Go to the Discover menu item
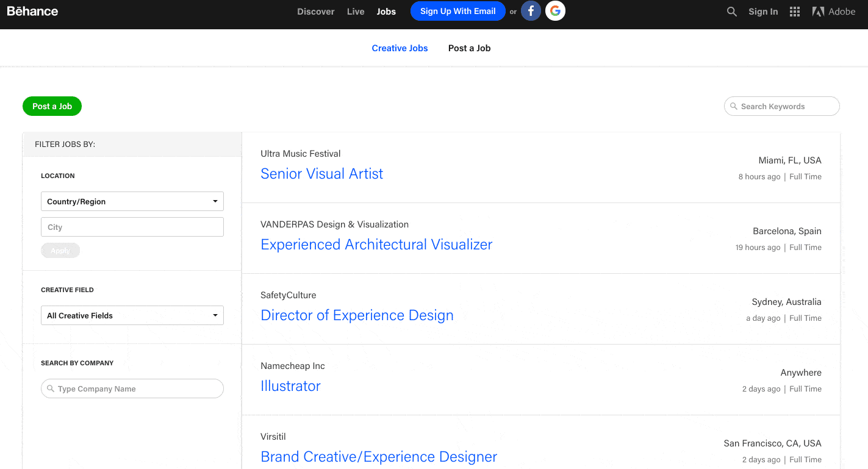 315,12
